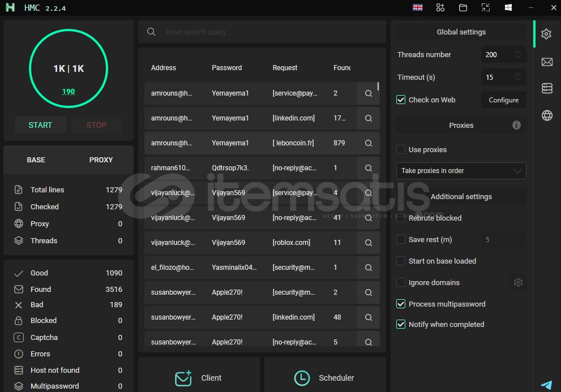Click the Qdtrsop7k3. password cell
Screen dimensions: 561x392
tap(230, 168)
